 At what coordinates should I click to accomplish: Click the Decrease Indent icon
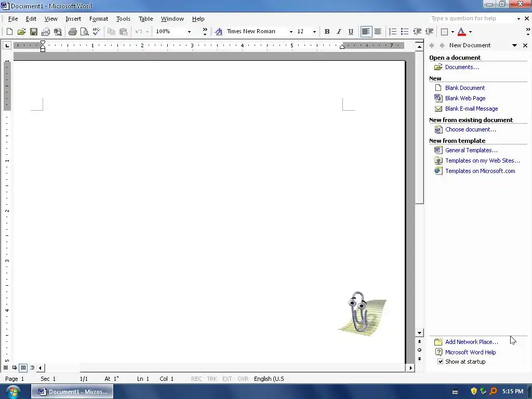417,32
